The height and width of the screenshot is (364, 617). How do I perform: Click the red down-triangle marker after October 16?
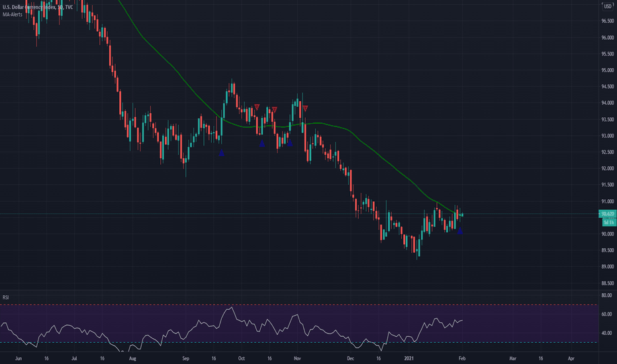pos(274,110)
